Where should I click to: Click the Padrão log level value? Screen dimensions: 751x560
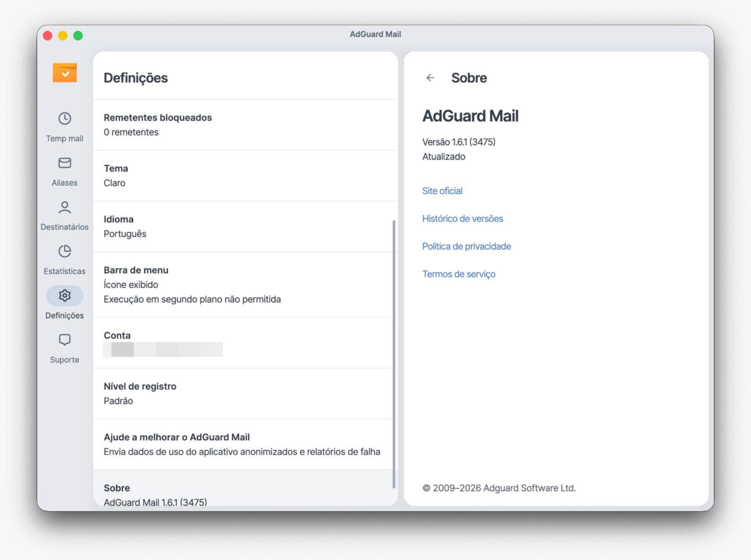(x=118, y=401)
